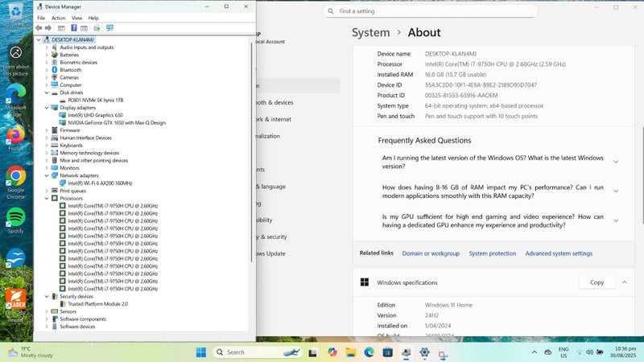This screenshot has width=644, height=362.
Task: Open File Explorer from the taskbar
Action: tap(350, 352)
